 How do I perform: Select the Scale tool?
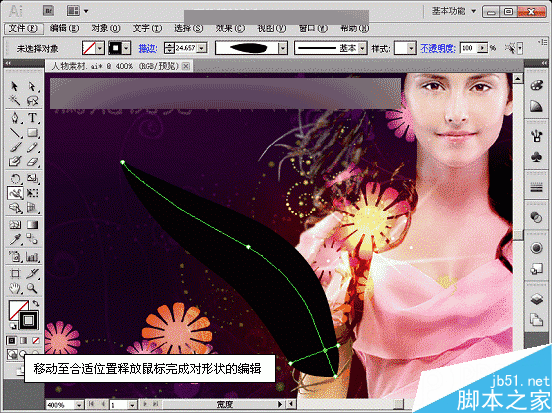[32, 179]
